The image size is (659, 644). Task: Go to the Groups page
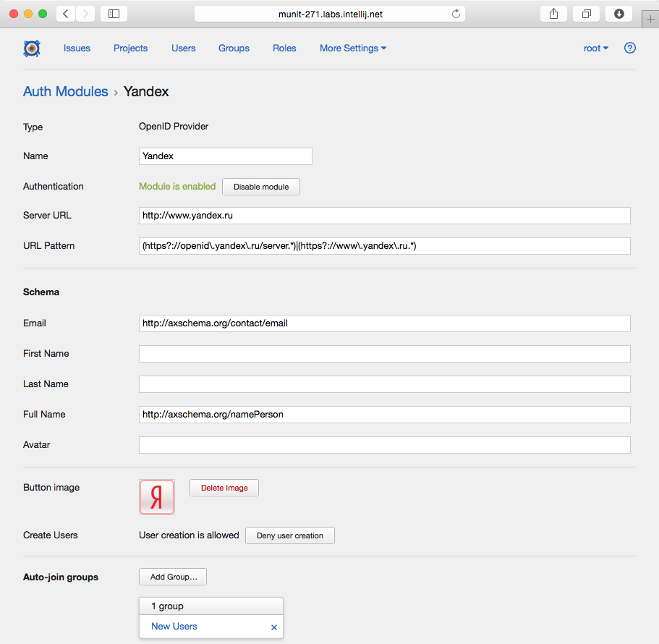(x=234, y=48)
